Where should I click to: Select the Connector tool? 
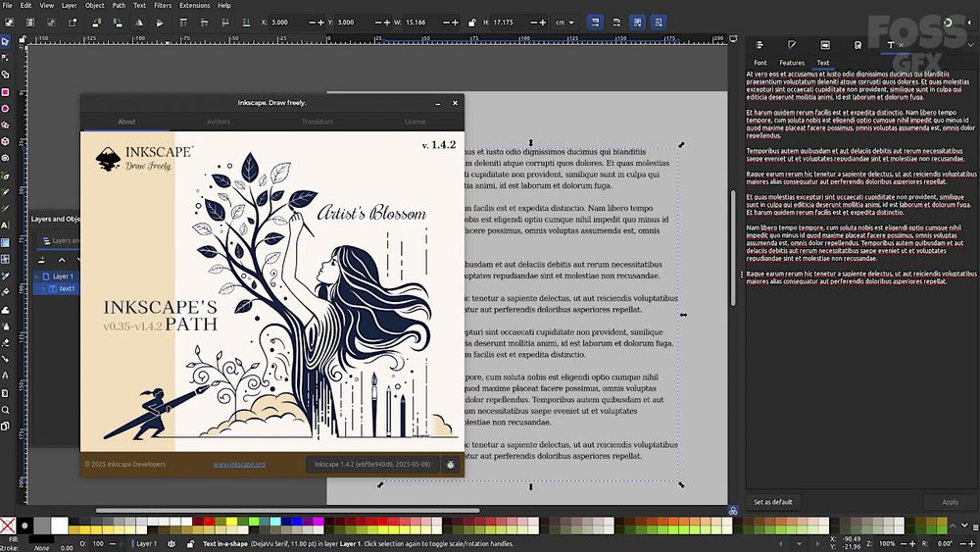pyautogui.click(x=6, y=360)
